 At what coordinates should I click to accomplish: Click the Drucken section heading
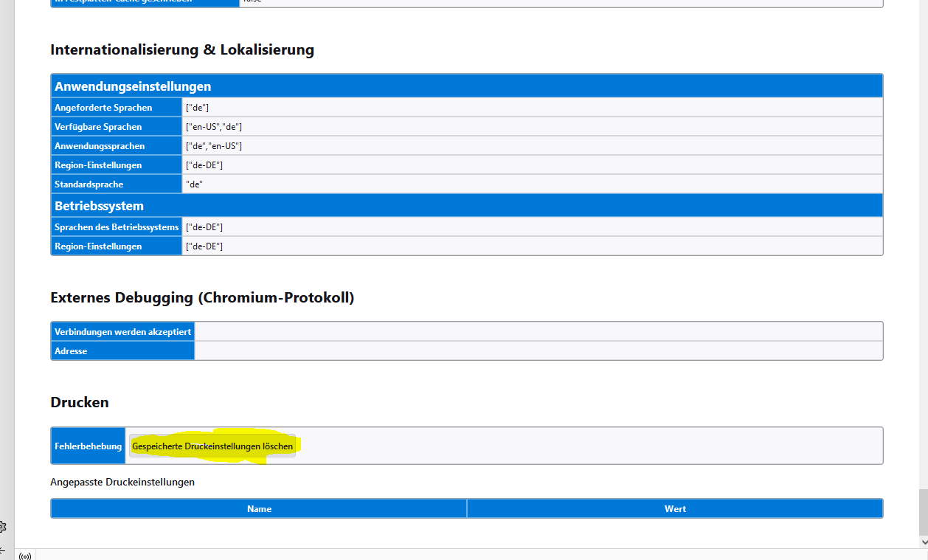80,402
